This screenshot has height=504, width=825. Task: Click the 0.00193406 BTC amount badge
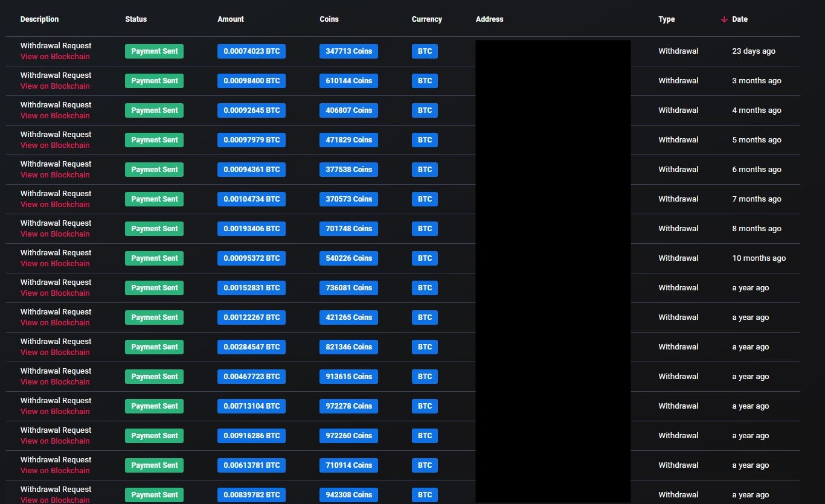251,229
